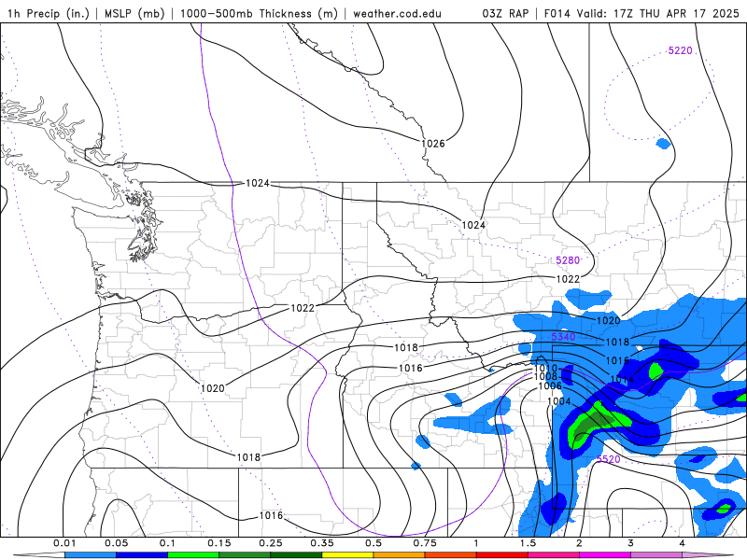Image resolution: width=747 pixels, height=560 pixels.
Task: Pick the yellow 0.35–0.5 legend swatch
Action: pos(347,555)
